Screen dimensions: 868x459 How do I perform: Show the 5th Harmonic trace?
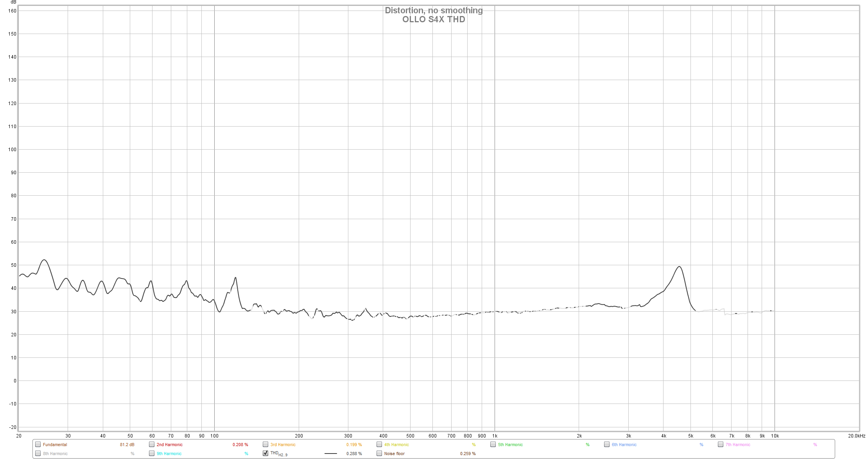click(493, 444)
